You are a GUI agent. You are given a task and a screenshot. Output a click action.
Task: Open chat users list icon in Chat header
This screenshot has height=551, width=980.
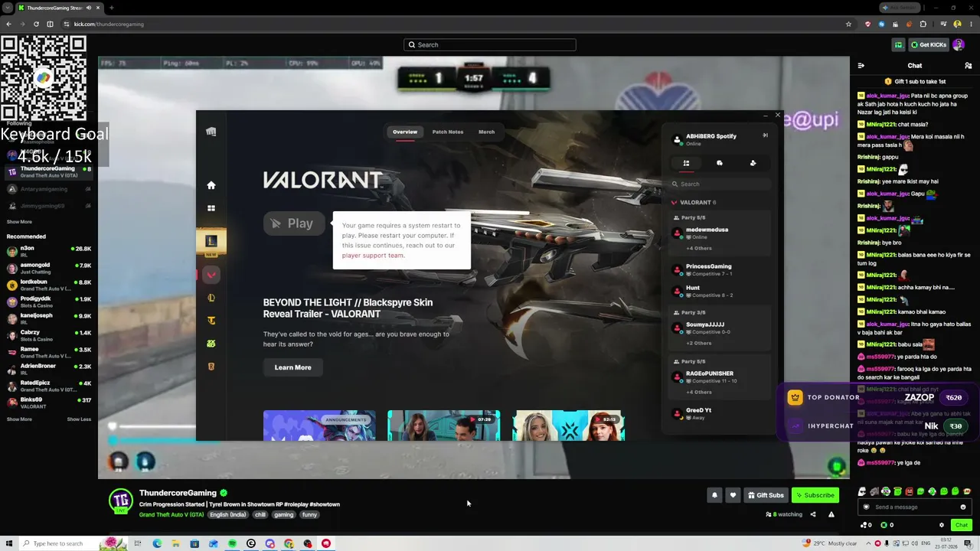pyautogui.click(x=969, y=66)
